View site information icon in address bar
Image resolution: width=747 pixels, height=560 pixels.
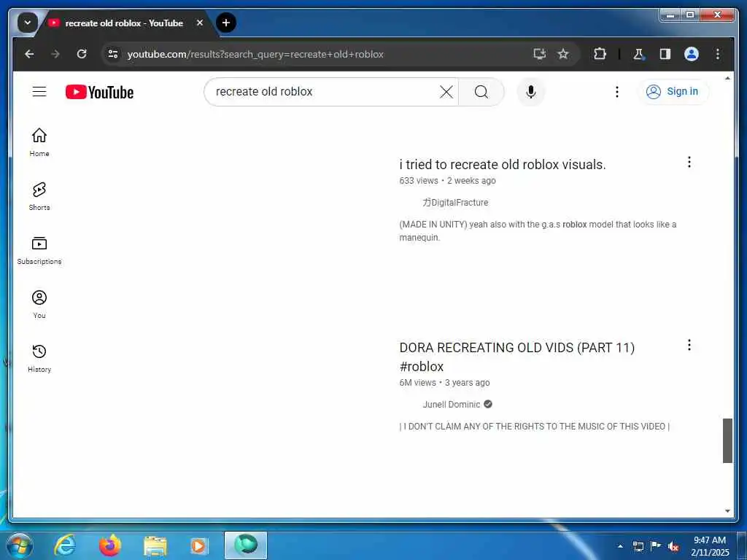(113, 54)
